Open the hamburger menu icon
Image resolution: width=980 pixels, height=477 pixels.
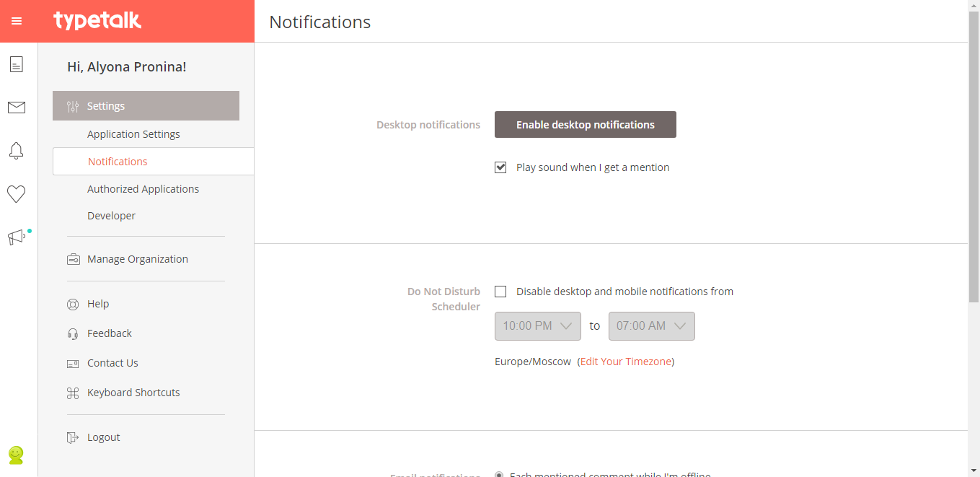[17, 21]
